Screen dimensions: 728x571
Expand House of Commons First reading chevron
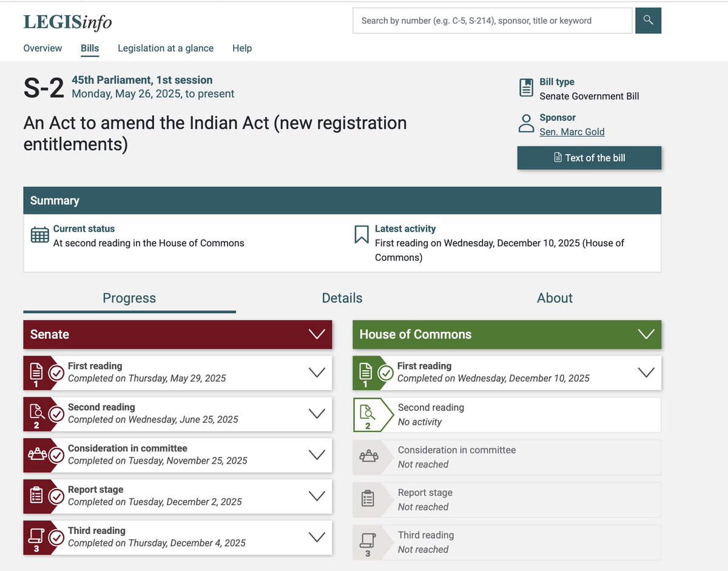pyautogui.click(x=646, y=373)
